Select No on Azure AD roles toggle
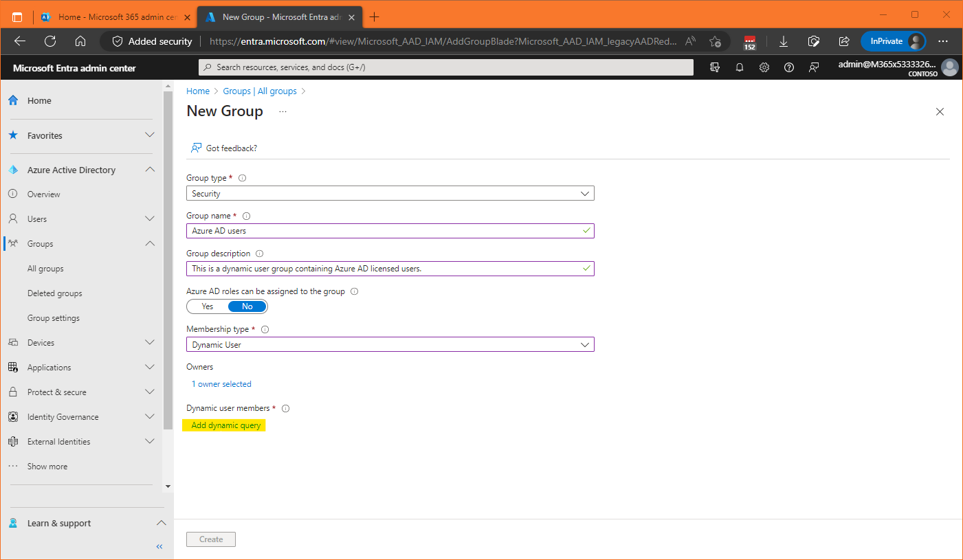Viewport: 963px width, 560px height. tap(247, 306)
